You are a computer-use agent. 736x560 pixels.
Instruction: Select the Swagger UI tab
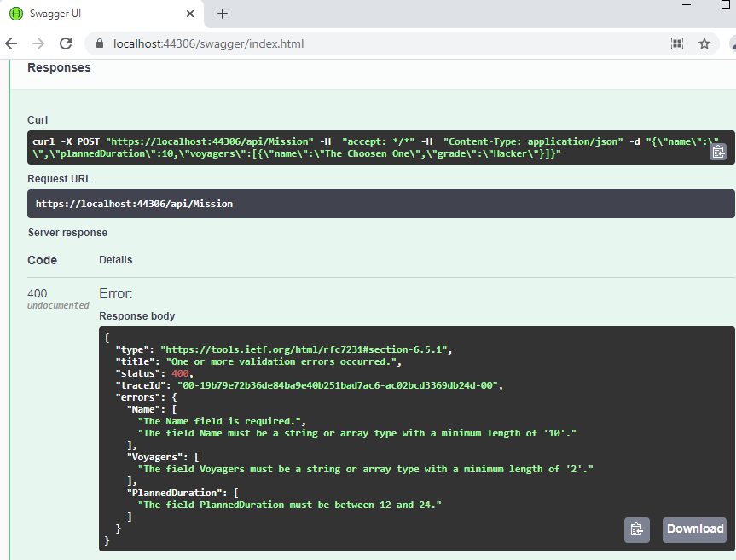94,14
